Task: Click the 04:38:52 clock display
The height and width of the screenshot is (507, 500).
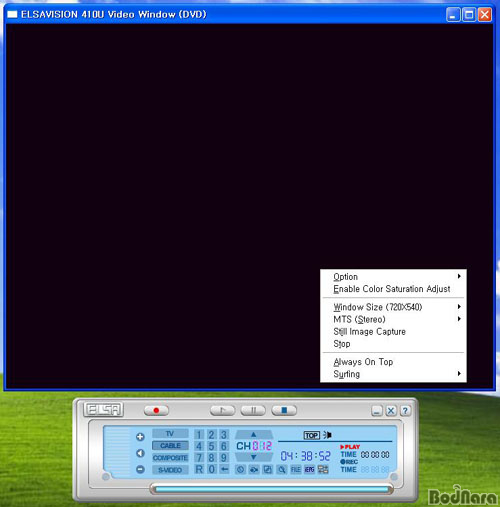Action: point(305,456)
